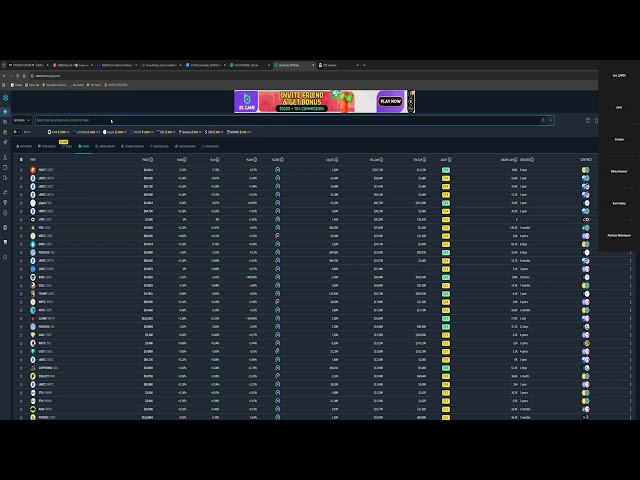
Task: Favorite the BULL pair with its star
Action: [21, 285]
